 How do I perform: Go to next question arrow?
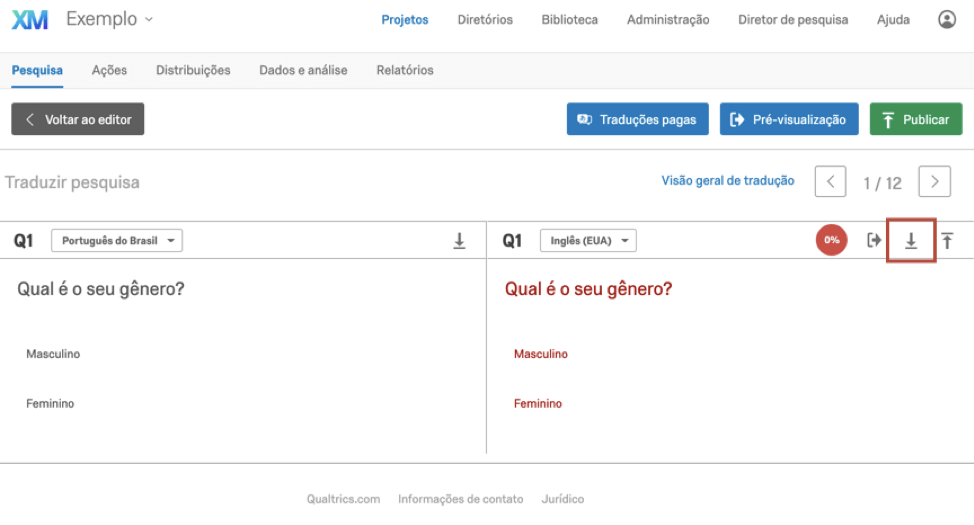pyautogui.click(x=934, y=182)
